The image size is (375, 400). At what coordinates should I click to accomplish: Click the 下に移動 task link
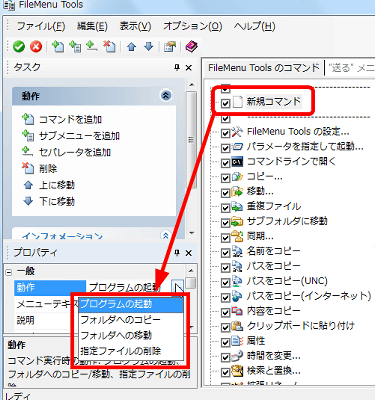(57, 201)
